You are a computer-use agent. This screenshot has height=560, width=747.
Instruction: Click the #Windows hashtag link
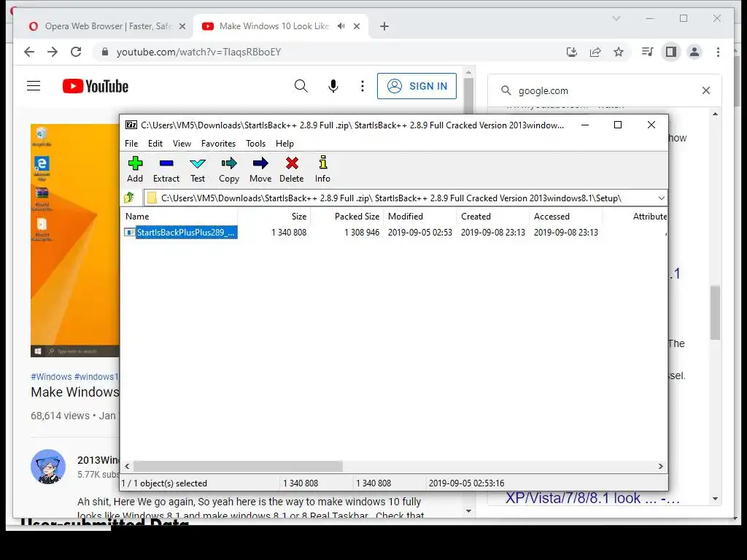tap(51, 377)
